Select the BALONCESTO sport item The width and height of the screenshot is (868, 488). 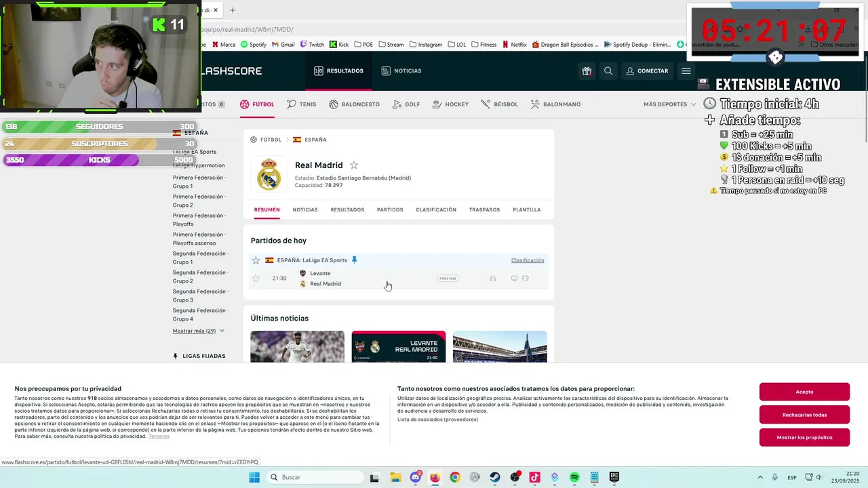click(354, 104)
